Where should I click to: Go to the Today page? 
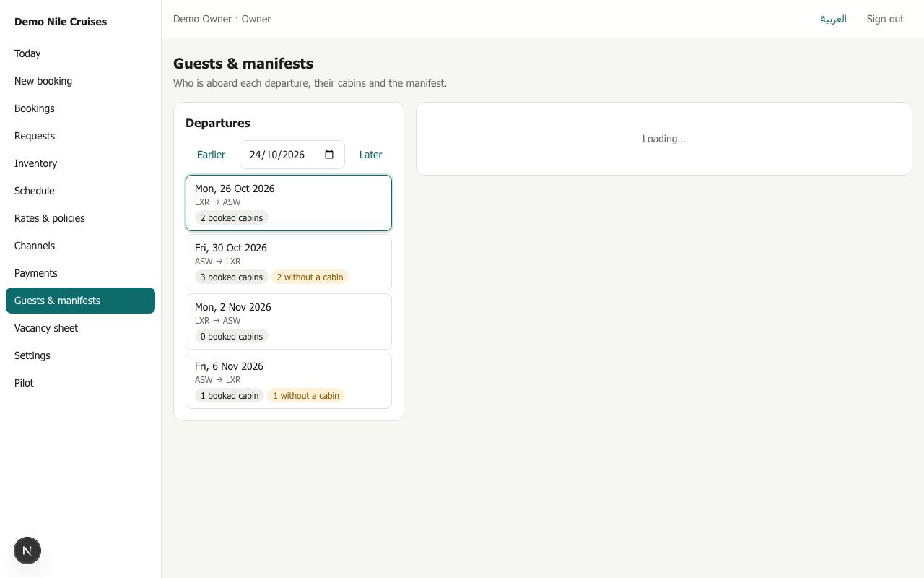tap(80, 53)
